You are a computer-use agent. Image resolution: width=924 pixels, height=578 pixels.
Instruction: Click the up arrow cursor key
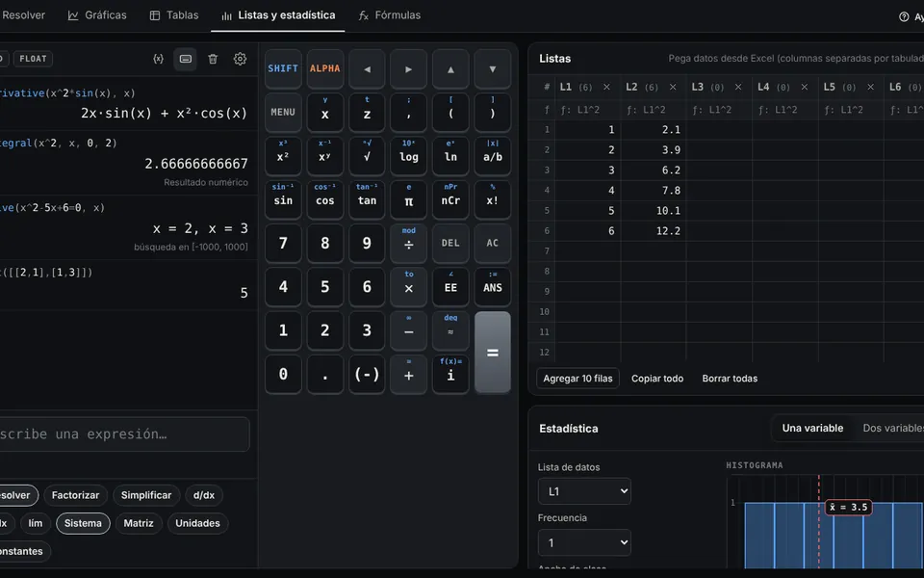[450, 69]
